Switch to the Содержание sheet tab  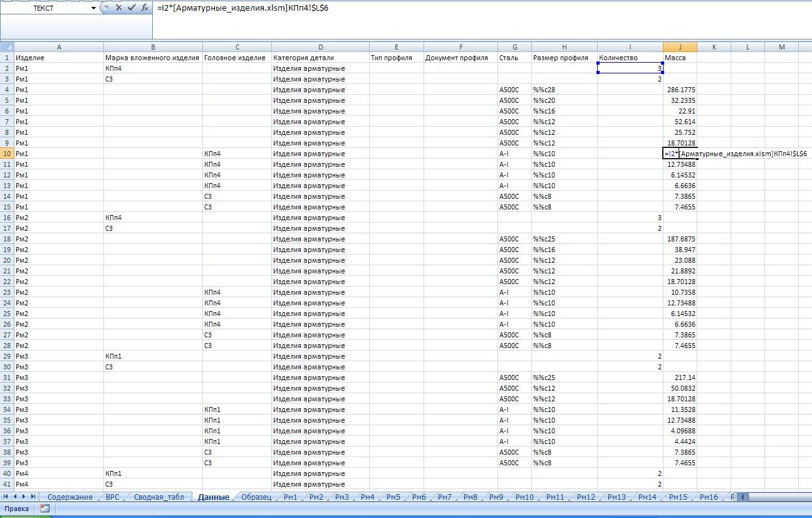tap(70, 497)
